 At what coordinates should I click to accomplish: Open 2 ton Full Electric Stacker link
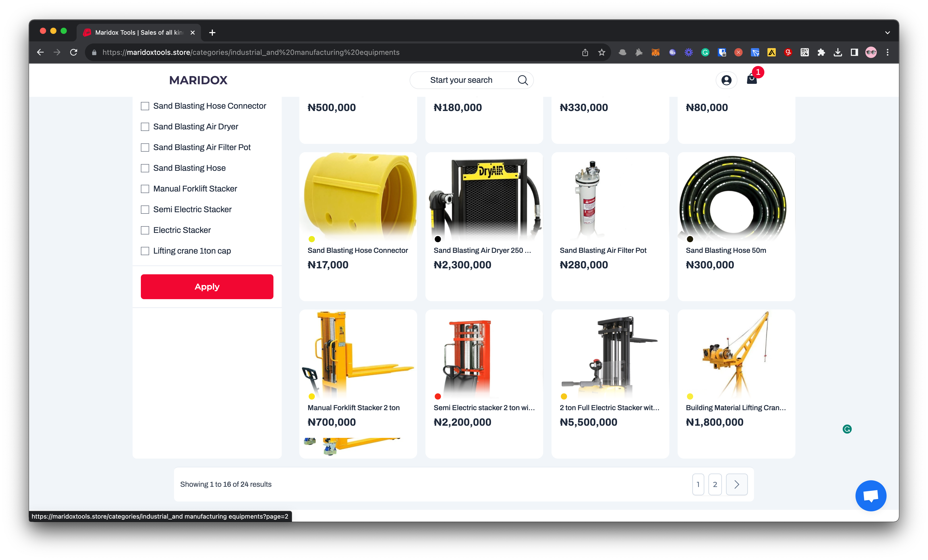[609, 408]
